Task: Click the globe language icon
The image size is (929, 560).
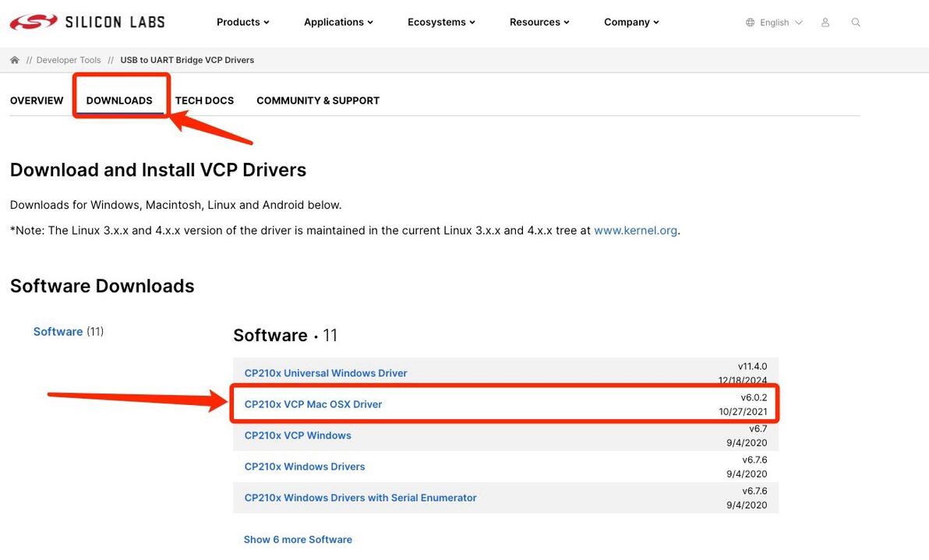Action: 751,23
